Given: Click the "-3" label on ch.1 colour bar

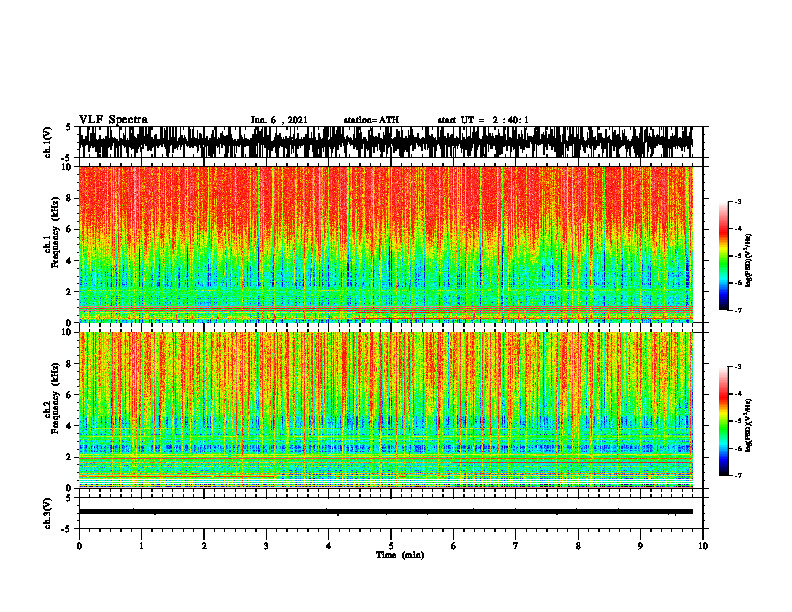Looking at the screenshot, I should pos(737,201).
